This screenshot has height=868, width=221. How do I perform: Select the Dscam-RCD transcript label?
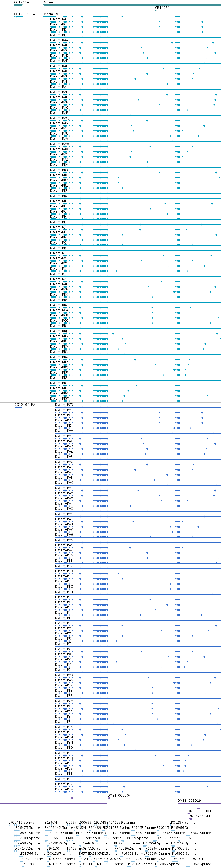coord(52,14)
